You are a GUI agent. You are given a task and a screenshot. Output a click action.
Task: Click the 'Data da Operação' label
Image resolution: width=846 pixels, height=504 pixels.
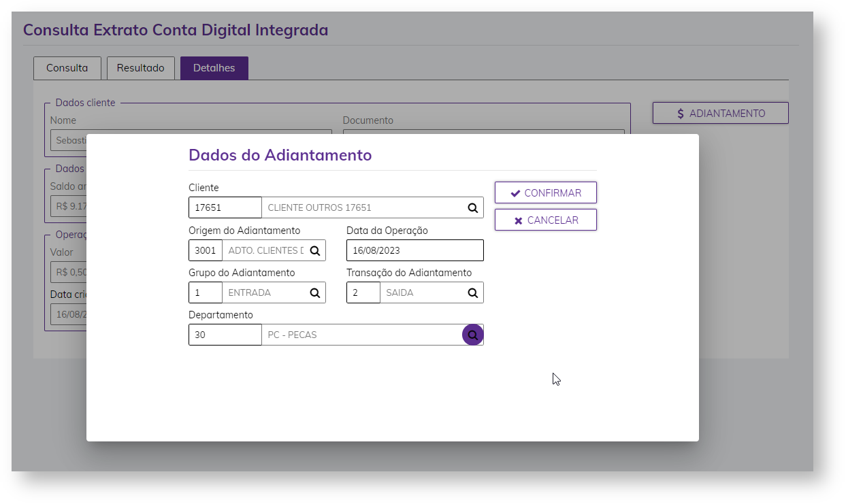387,231
